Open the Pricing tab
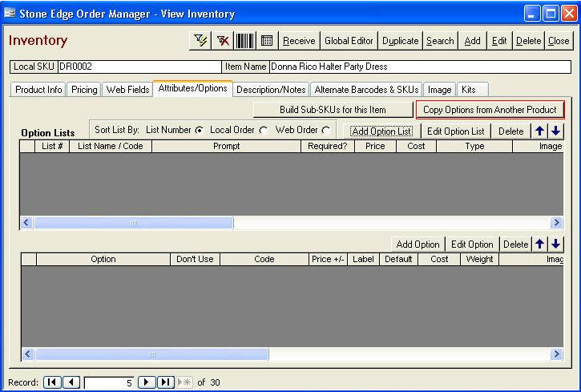Image resolution: width=581 pixels, height=392 pixels. pos(84,90)
